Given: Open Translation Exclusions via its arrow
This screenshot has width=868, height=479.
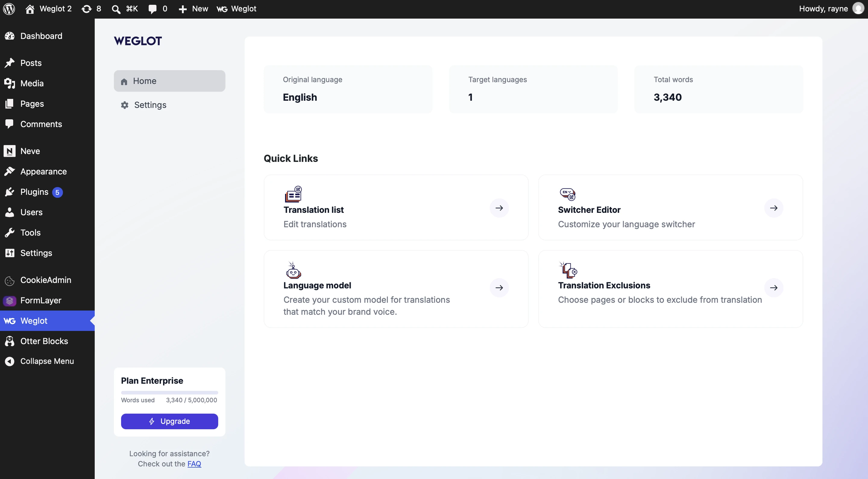Looking at the screenshot, I should click(x=774, y=288).
